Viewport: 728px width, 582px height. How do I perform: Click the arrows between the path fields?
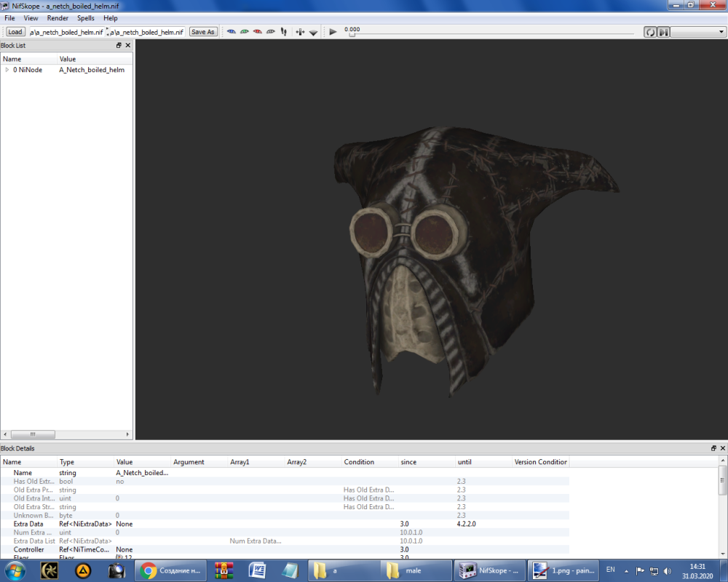pyautogui.click(x=107, y=31)
